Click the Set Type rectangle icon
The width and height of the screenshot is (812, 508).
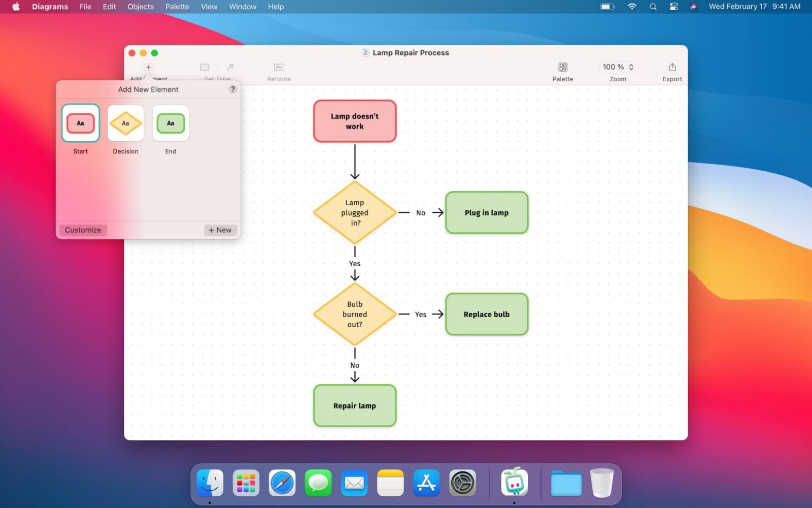click(x=205, y=67)
